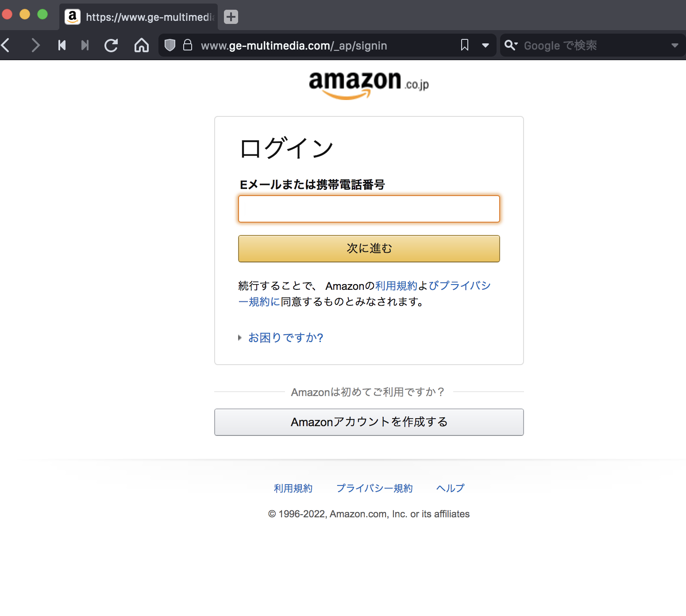Focus the email or phone number field
The width and height of the screenshot is (686, 616).
369,209
